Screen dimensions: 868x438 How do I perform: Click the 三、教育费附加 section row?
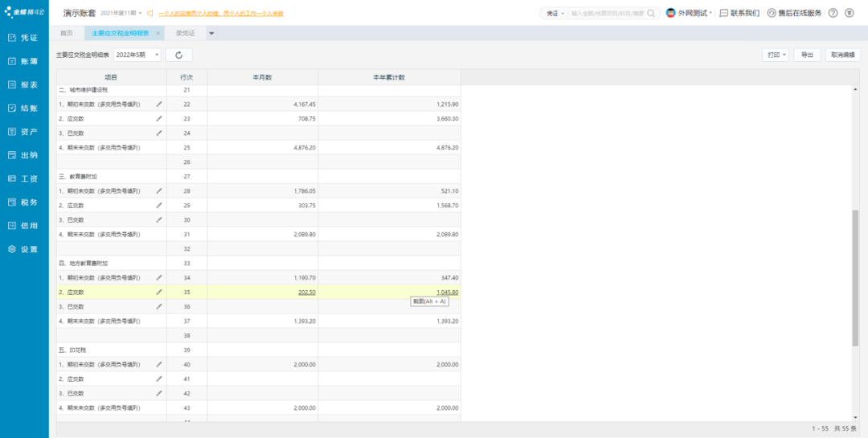pyautogui.click(x=259, y=176)
